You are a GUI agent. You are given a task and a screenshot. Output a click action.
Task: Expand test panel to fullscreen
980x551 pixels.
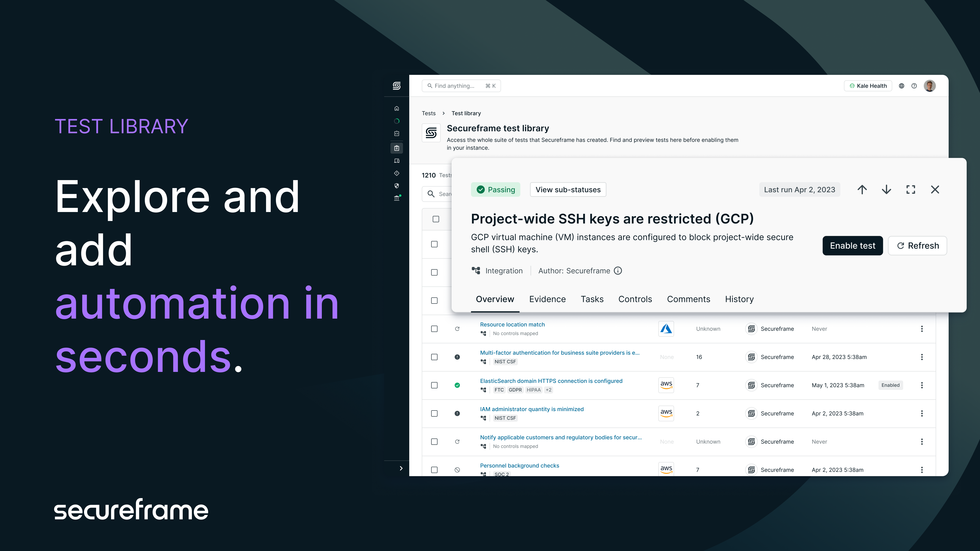(x=910, y=189)
